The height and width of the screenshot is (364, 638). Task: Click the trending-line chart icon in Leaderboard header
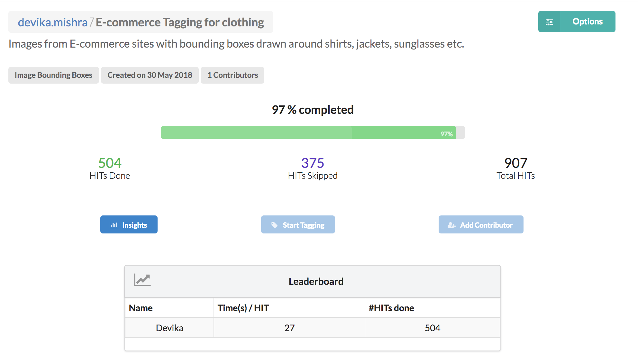coord(141,280)
